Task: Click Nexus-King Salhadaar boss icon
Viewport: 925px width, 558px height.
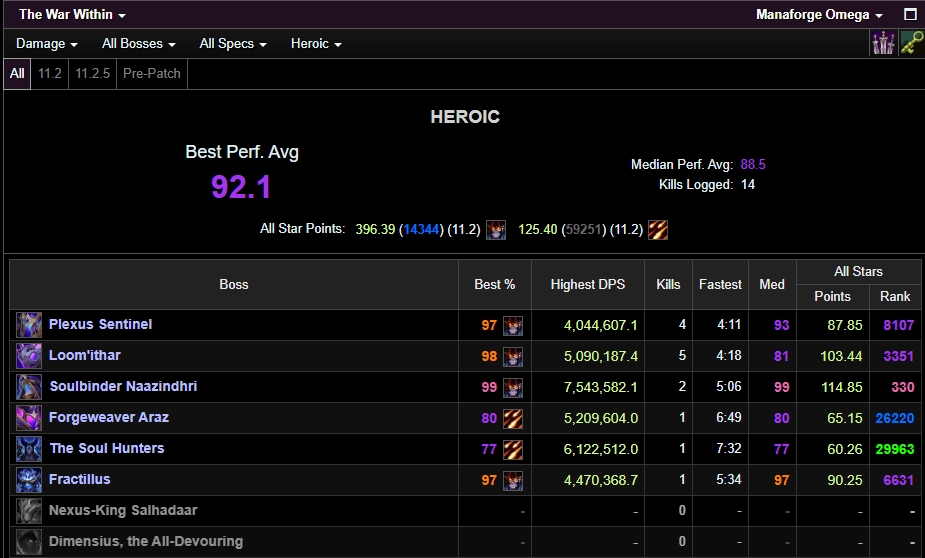Action: [x=29, y=511]
